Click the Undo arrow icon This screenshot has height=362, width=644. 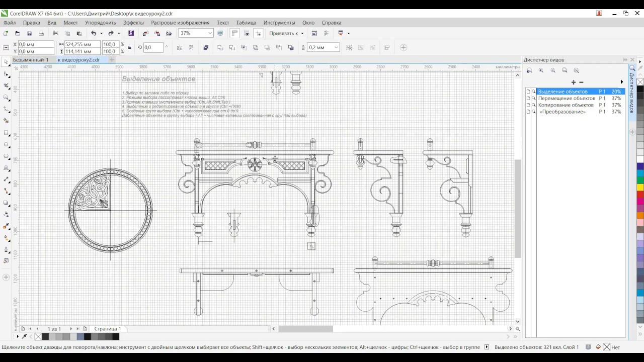(x=94, y=33)
